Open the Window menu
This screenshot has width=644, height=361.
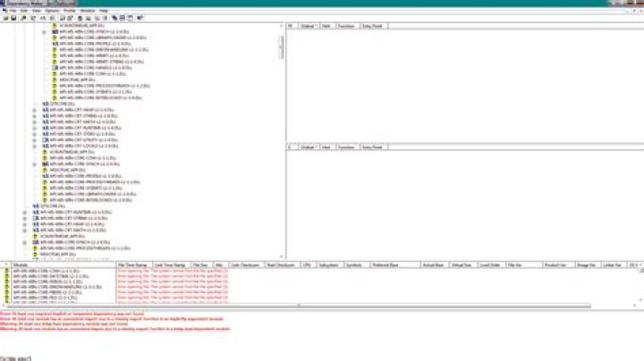(88, 11)
